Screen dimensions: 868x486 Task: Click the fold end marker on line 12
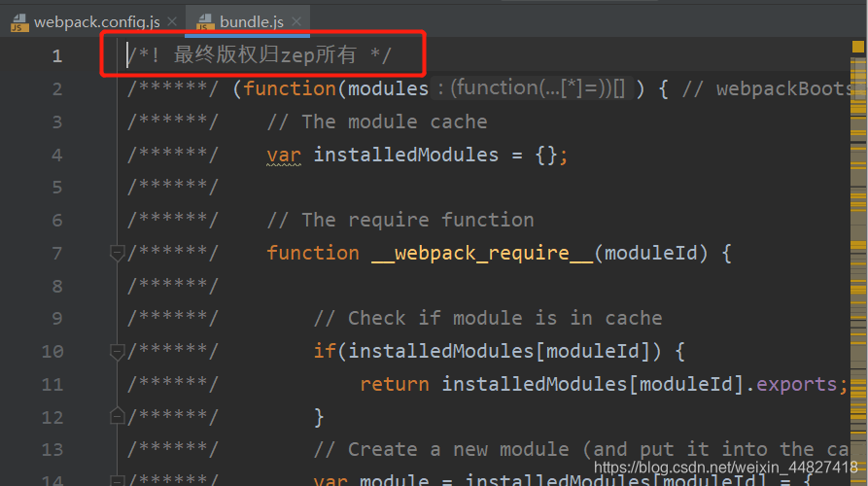click(117, 416)
